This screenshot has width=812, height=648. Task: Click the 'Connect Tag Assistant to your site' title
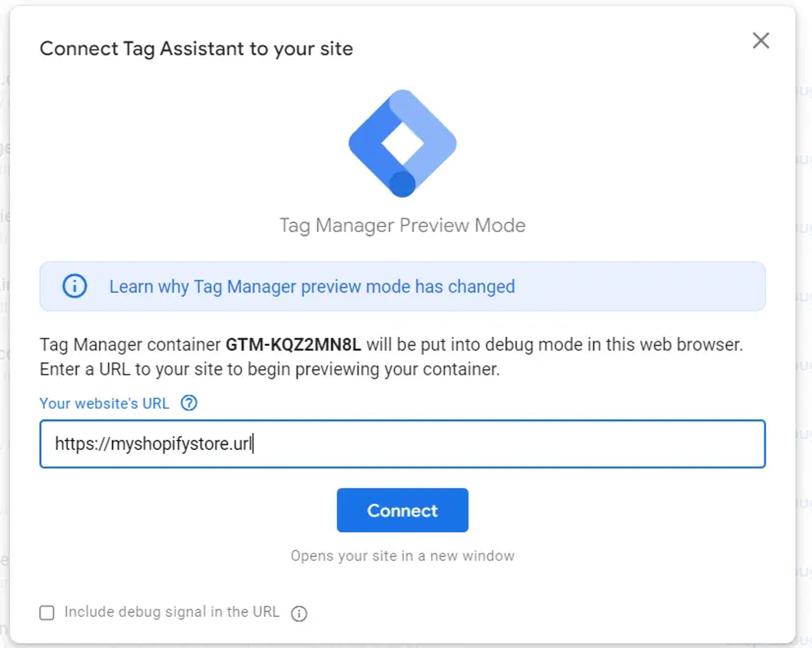(196, 49)
